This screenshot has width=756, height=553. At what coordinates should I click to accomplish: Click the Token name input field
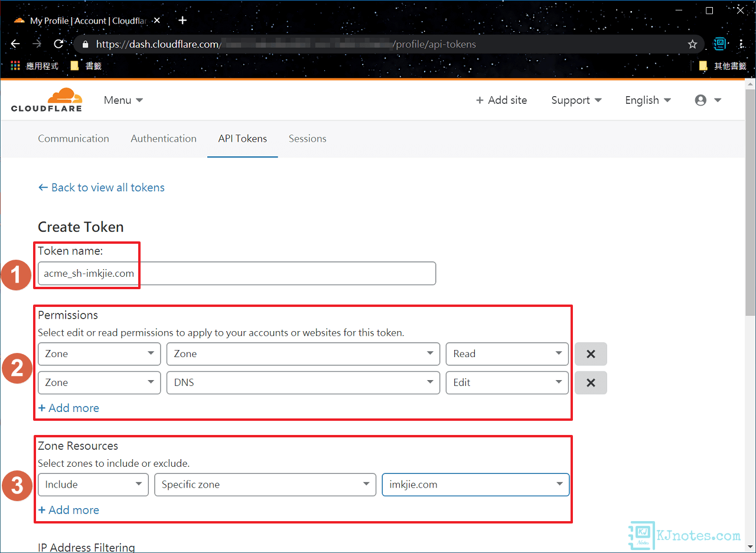237,274
